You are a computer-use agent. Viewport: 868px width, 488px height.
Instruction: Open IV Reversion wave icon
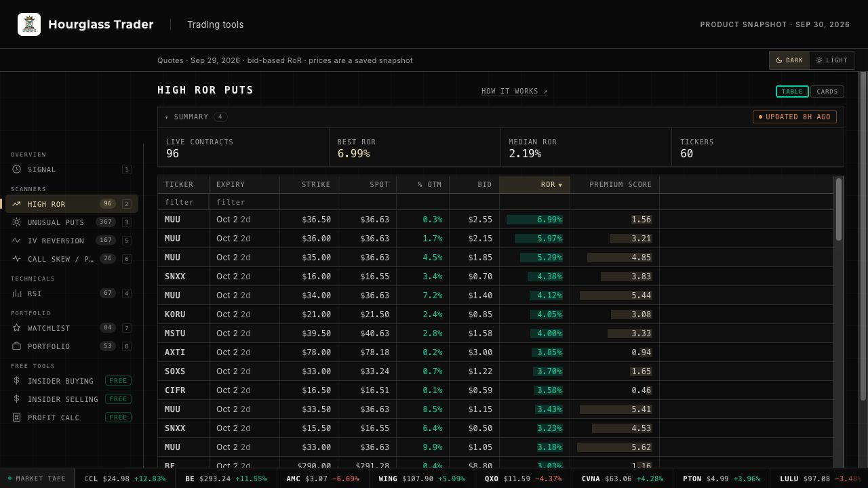16,241
